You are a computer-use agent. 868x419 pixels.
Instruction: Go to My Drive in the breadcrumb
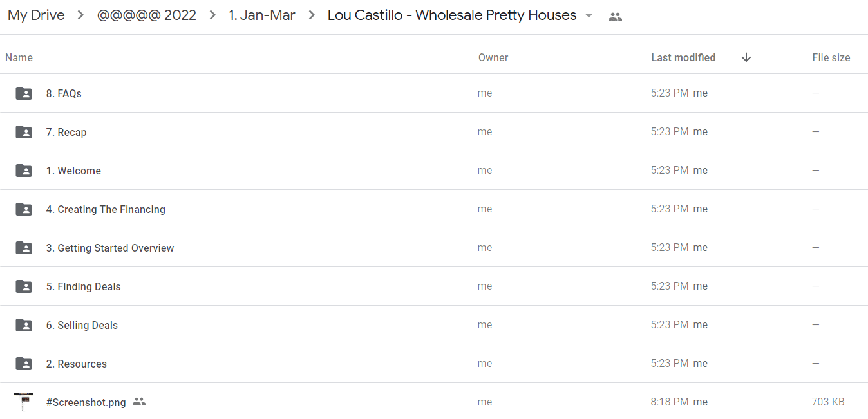tap(36, 15)
